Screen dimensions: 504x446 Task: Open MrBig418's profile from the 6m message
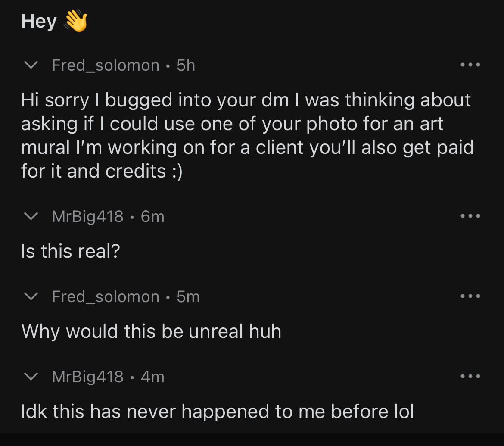88,216
